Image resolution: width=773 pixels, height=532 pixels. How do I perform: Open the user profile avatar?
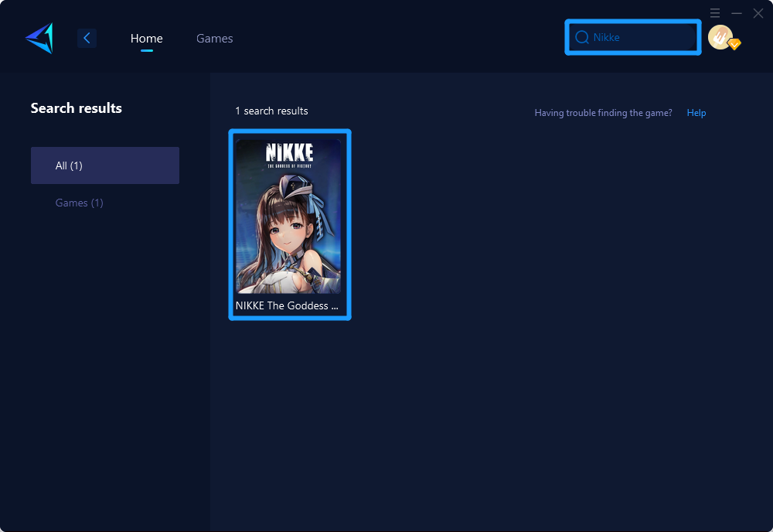pyautogui.click(x=720, y=37)
